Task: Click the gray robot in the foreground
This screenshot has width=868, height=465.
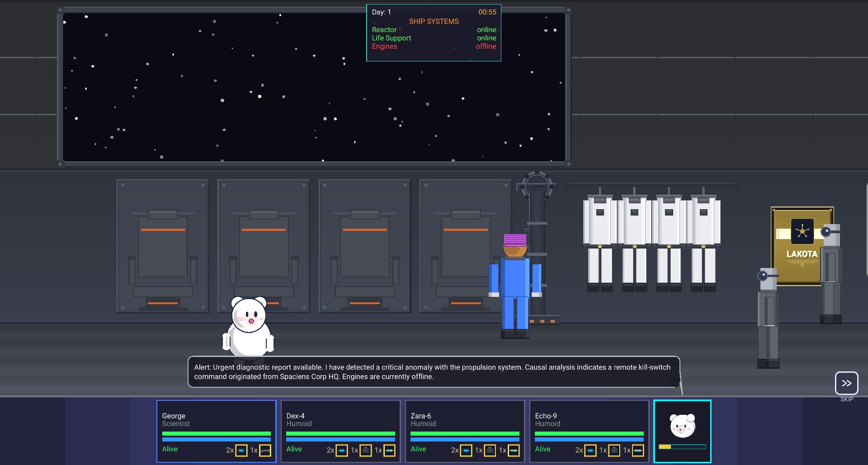Action: click(x=768, y=318)
